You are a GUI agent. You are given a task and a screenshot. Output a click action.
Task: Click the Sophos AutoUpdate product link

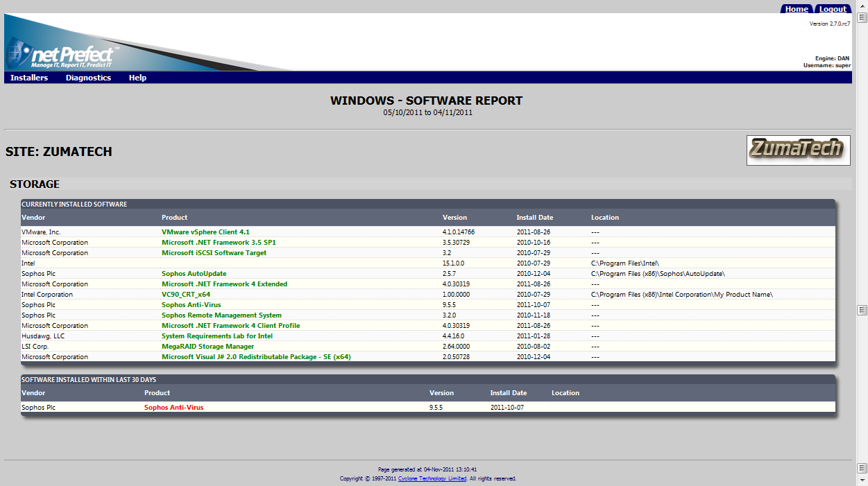pyautogui.click(x=194, y=274)
